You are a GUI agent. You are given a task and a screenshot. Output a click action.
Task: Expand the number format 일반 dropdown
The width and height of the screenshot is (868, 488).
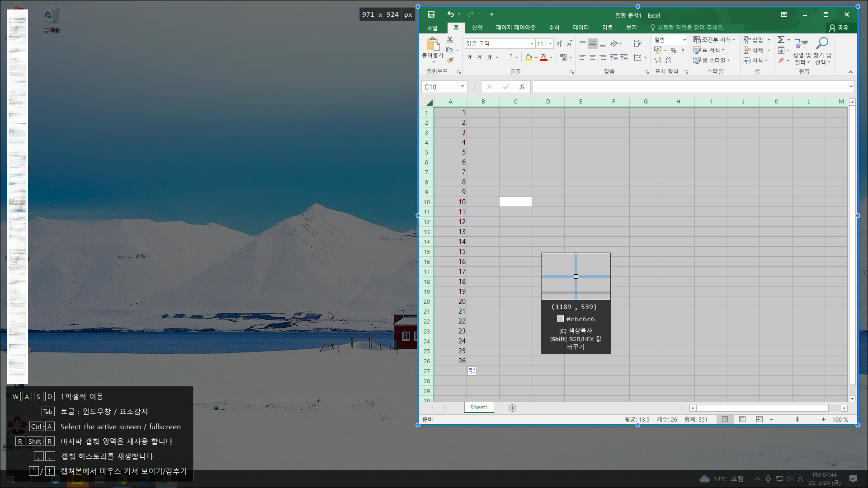tap(684, 40)
